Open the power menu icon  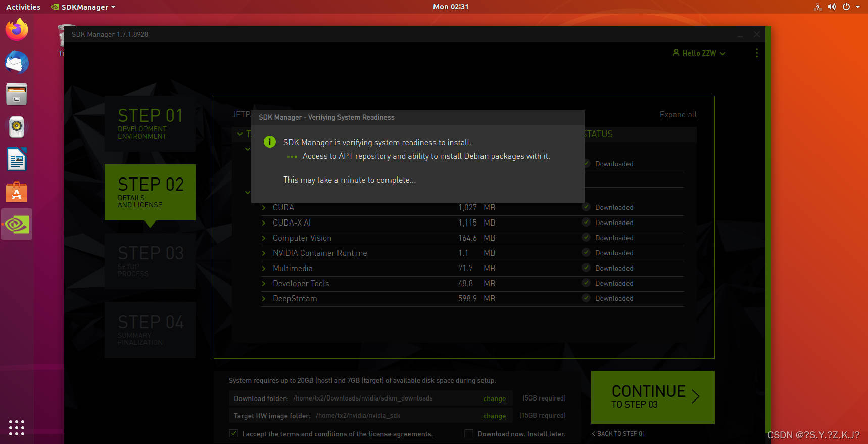846,7
